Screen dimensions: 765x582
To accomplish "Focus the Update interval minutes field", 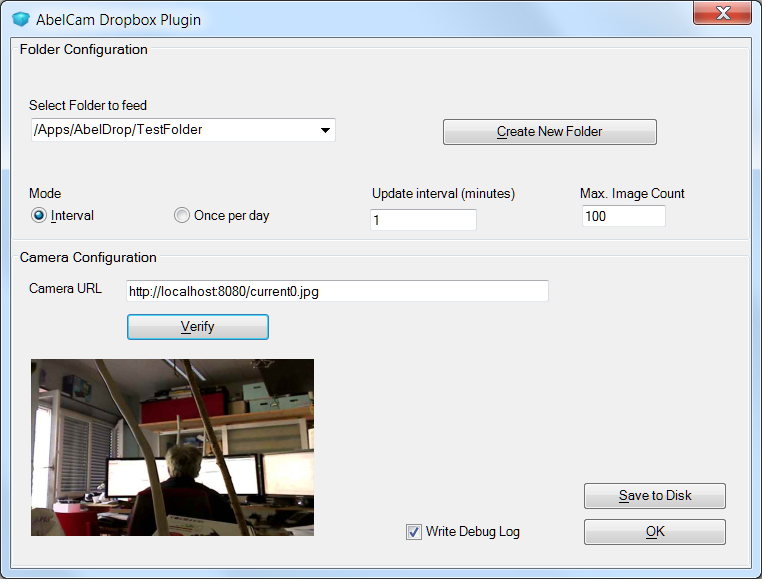I will (423, 220).
